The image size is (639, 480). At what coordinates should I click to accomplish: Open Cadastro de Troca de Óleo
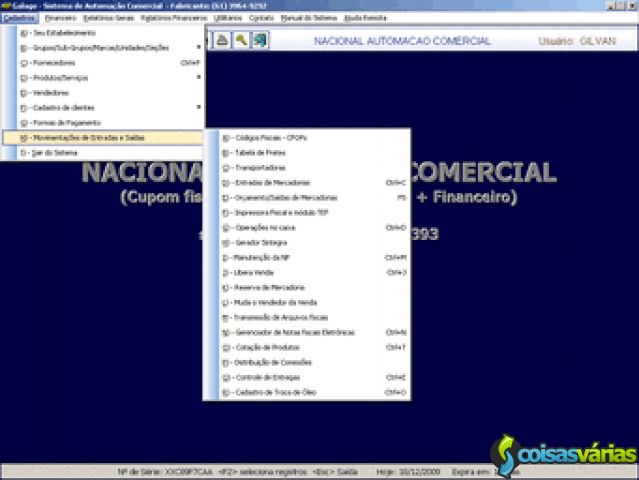coord(306,392)
